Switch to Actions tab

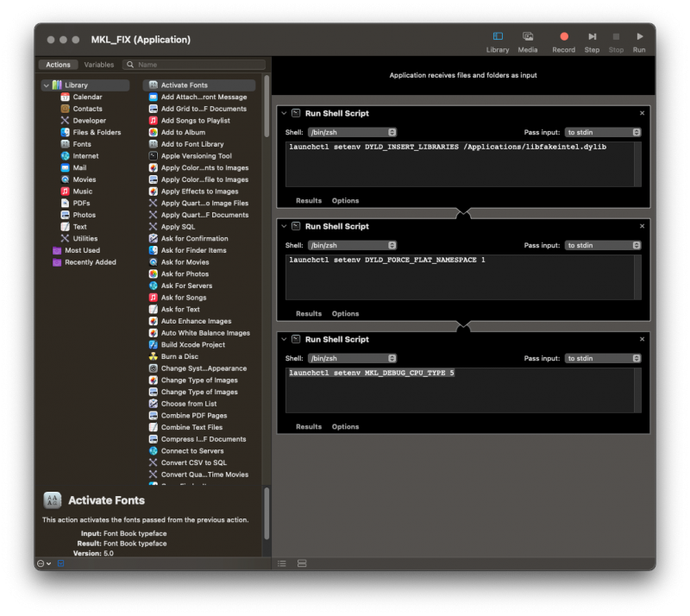[x=58, y=65]
